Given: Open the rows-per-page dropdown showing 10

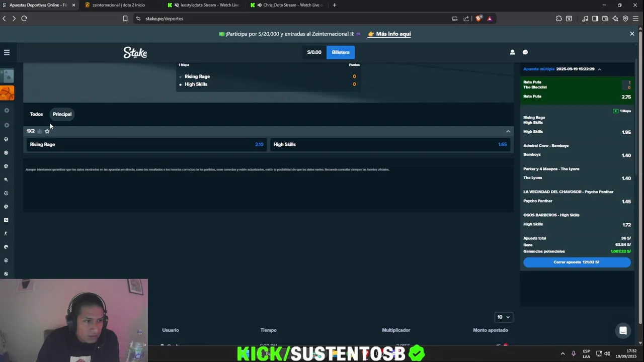Looking at the screenshot, I should tap(504, 317).
